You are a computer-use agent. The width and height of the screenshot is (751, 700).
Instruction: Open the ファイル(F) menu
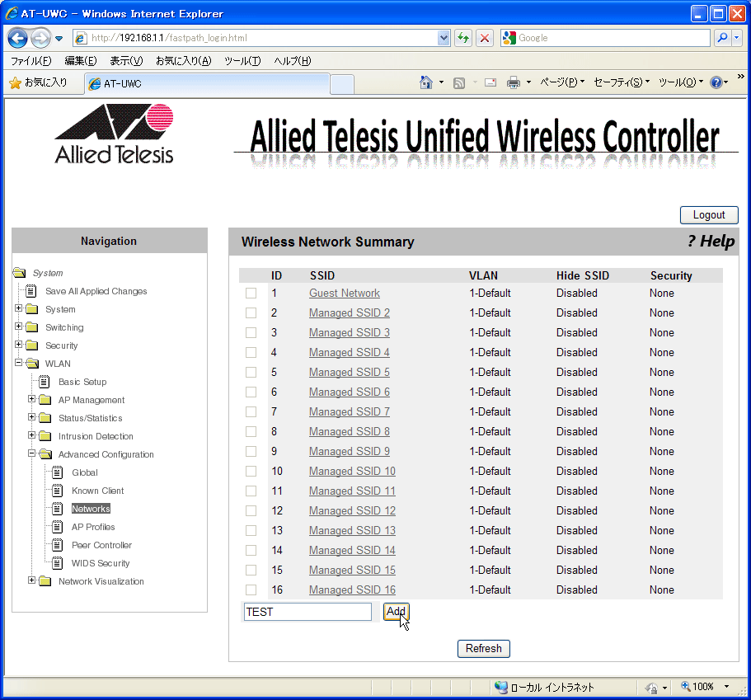[x=31, y=61]
